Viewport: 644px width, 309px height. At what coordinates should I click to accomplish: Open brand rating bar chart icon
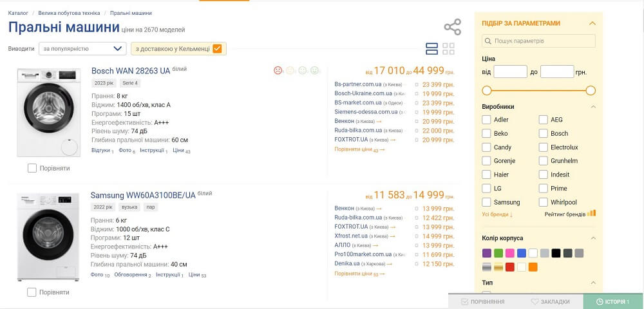click(592, 213)
